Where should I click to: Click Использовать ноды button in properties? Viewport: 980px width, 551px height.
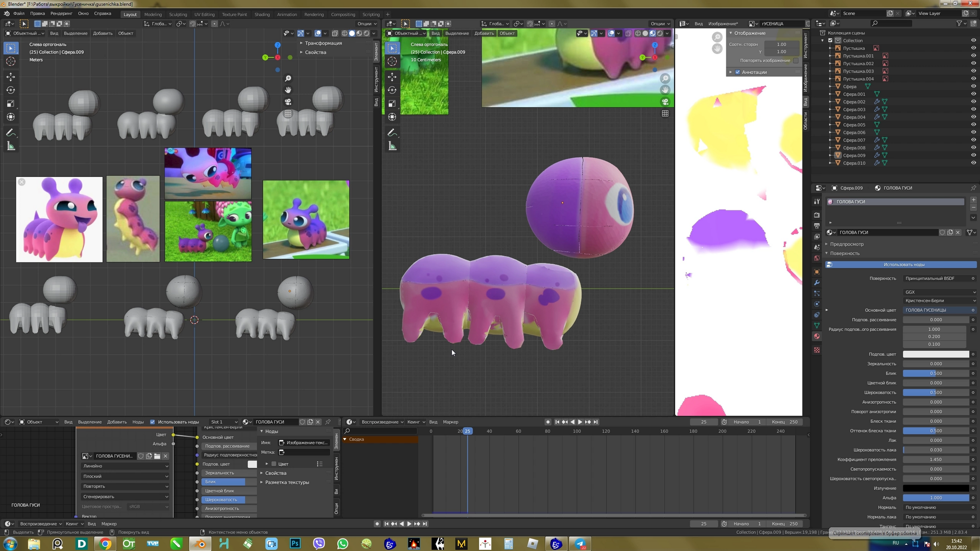click(x=901, y=264)
